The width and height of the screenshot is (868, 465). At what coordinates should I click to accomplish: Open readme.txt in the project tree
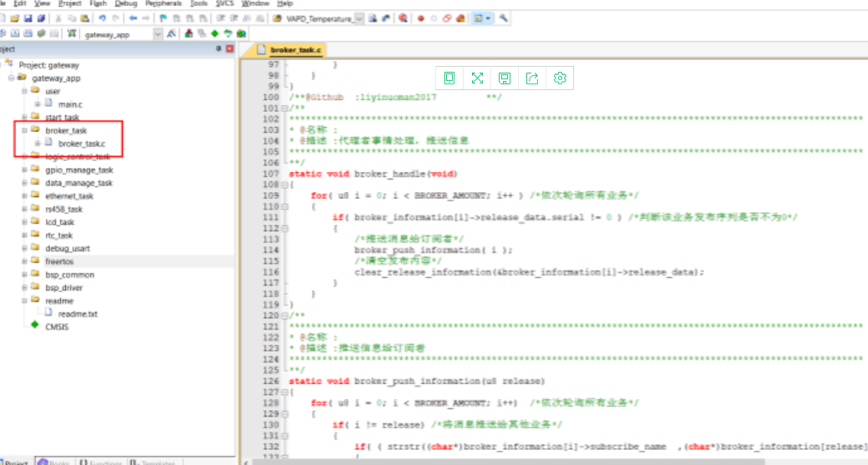coord(78,314)
